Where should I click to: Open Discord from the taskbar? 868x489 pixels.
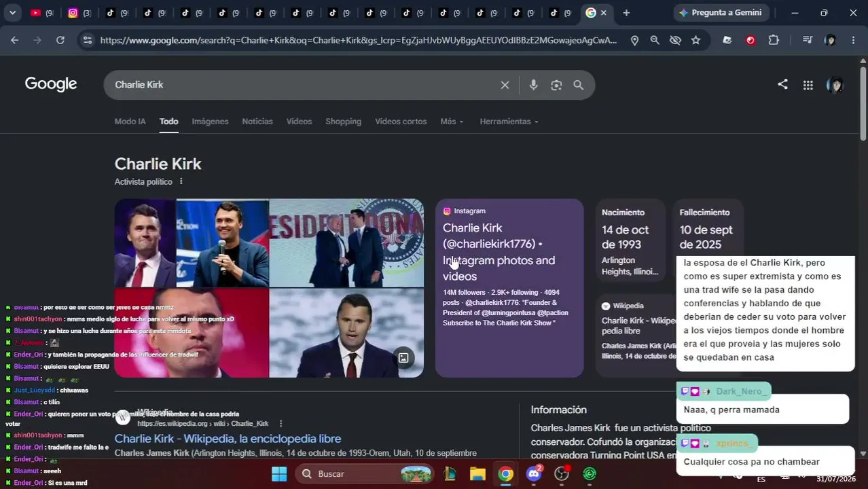pos(534,473)
